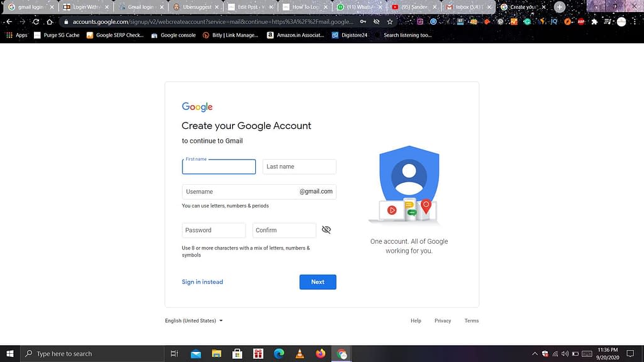
Task: Bookmark this page with the star icon
Action: pyautogui.click(x=390, y=22)
